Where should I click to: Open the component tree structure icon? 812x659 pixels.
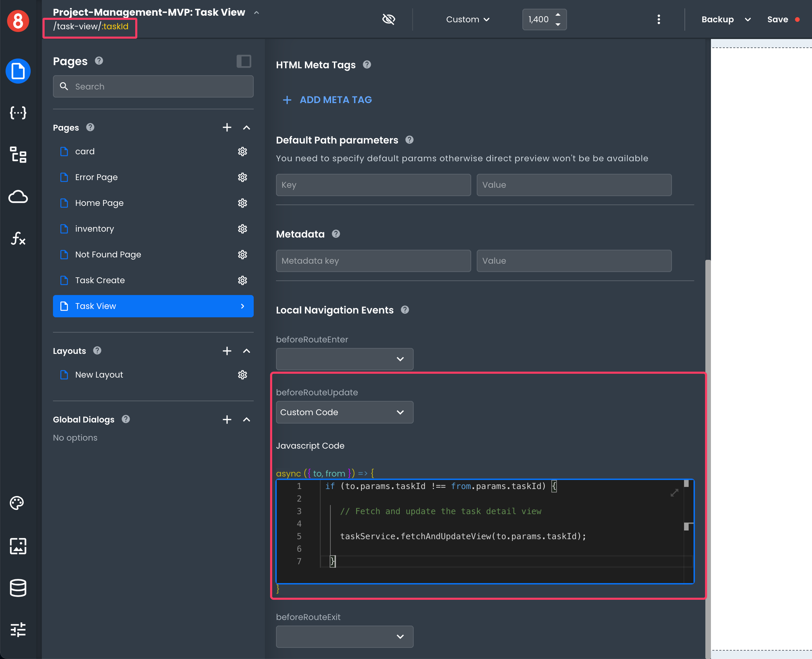point(18,155)
